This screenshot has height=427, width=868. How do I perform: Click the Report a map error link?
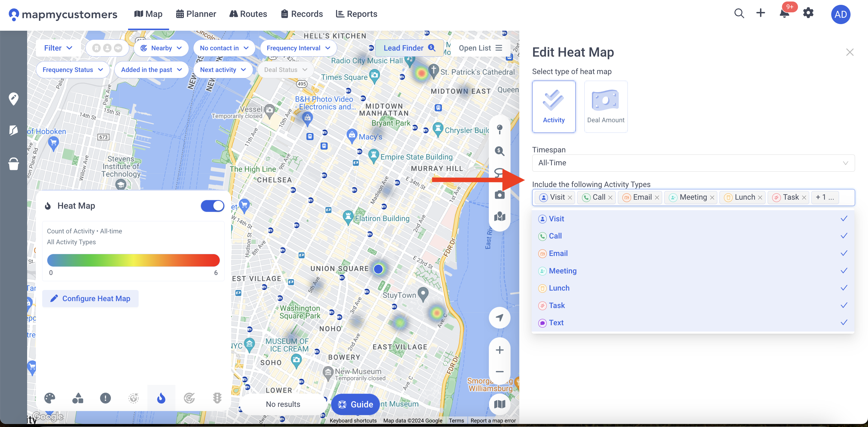[x=493, y=421]
